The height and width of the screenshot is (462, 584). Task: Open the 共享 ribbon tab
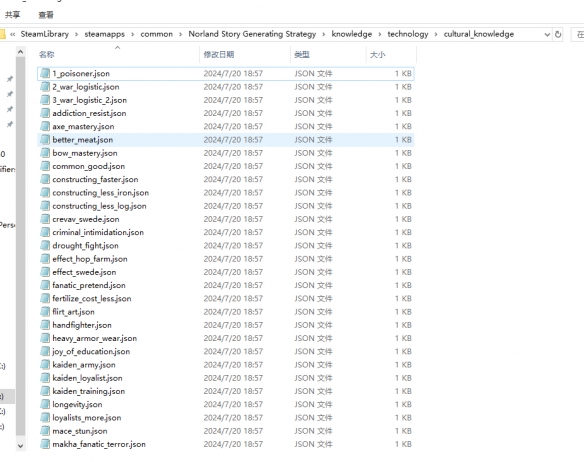point(13,15)
